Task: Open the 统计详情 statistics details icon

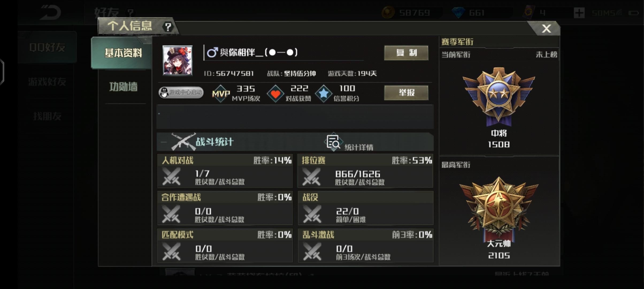Action: click(x=333, y=142)
